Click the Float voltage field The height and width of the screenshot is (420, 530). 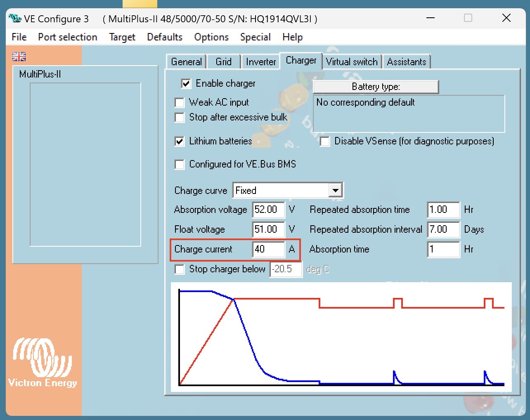(x=269, y=229)
